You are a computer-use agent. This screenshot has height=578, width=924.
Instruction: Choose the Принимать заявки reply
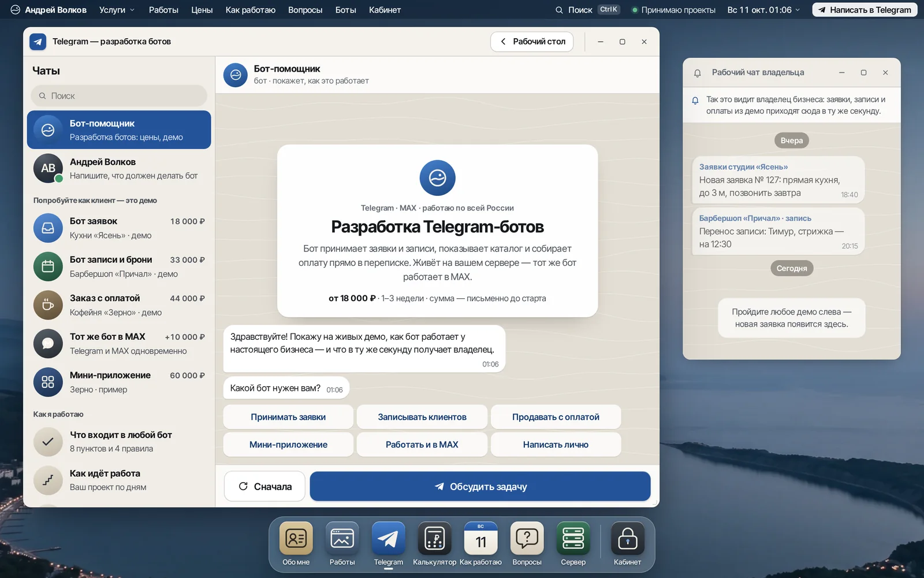[288, 417]
